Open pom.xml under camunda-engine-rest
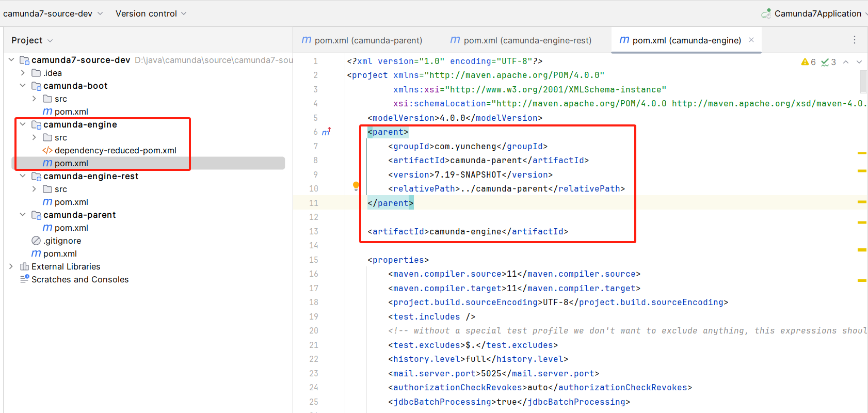This screenshot has height=413, width=868. click(x=71, y=202)
